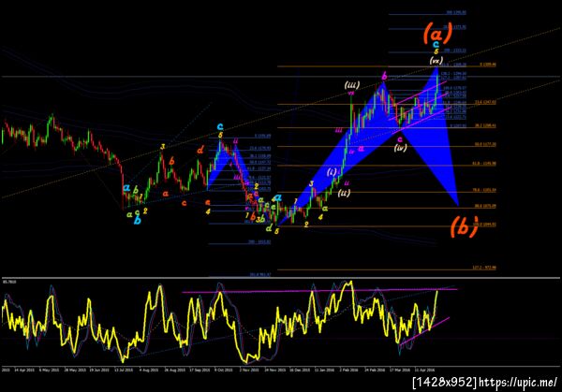Click the 2 Feb 2016 date label
The height and width of the screenshot is (392, 562).
(349, 370)
